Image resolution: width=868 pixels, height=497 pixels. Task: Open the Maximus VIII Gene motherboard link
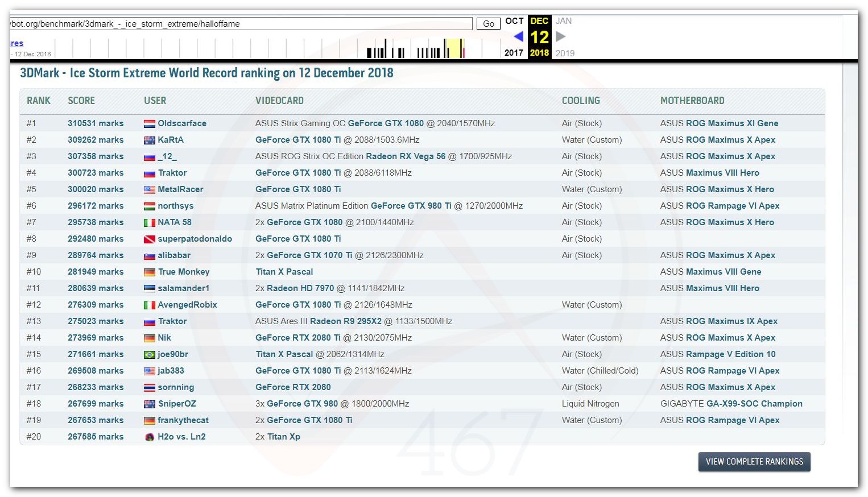[x=724, y=272]
